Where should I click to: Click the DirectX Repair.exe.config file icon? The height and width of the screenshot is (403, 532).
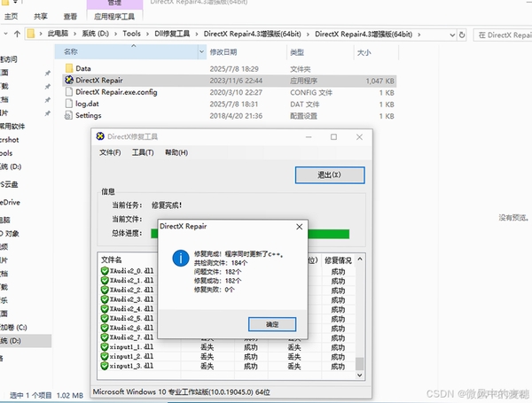tap(69, 92)
